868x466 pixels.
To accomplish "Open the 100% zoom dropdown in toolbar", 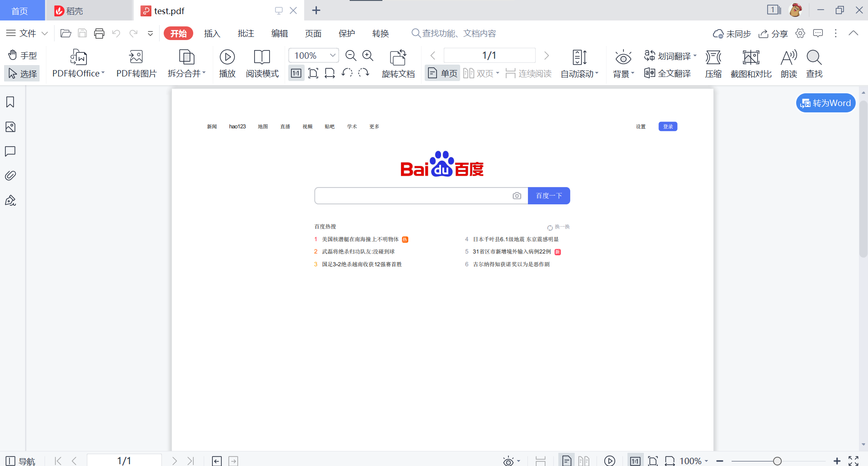I will point(333,56).
